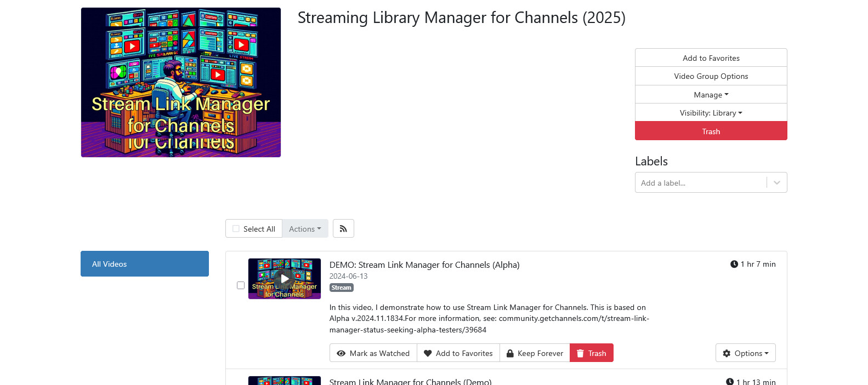868x385 pixels.
Task: Check the box next to DEMO video
Action: click(x=241, y=285)
